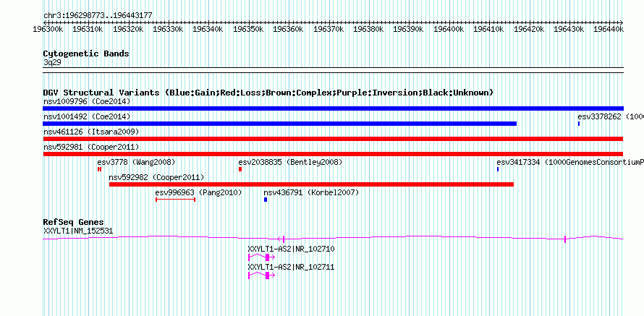The height and width of the screenshot is (316, 644).
Task: Click the esv2038835 red variant marker
Action: [x=240, y=169]
